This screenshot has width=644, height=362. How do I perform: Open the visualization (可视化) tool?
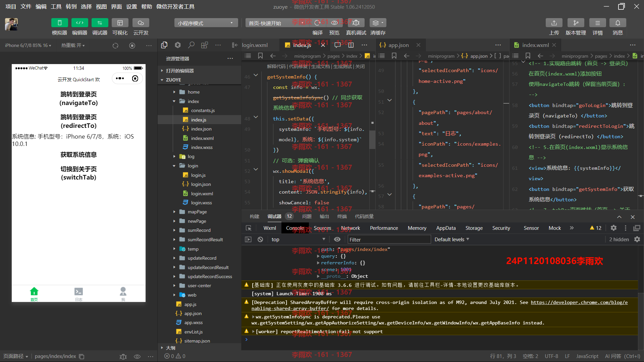(120, 23)
